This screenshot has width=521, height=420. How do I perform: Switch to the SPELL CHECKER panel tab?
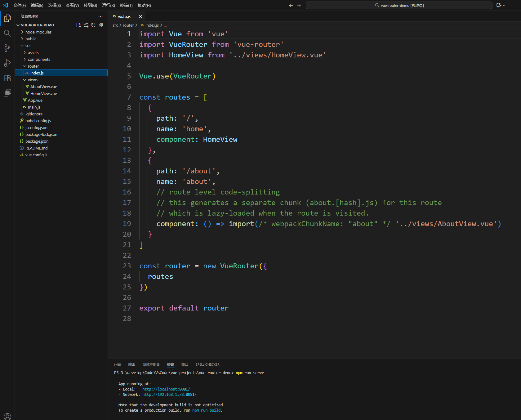207,364
